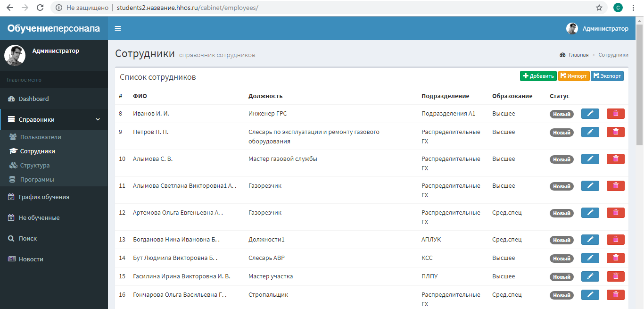Delete employee Алымова С. В. trash icon

point(616,159)
